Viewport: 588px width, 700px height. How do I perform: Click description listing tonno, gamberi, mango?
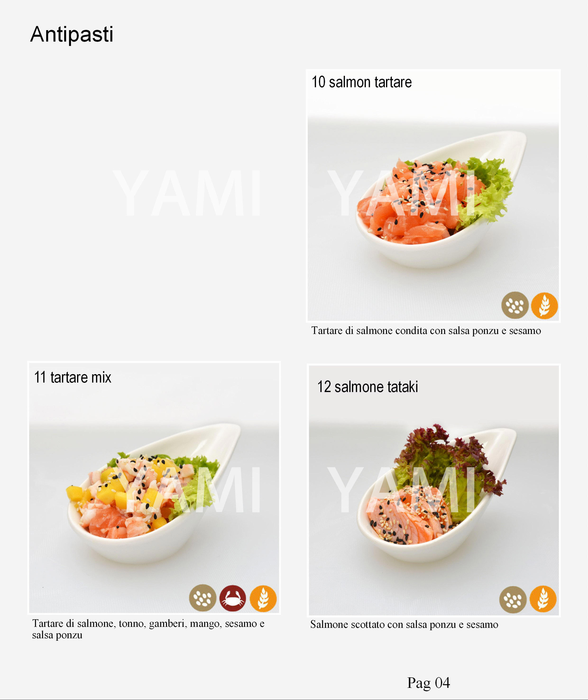pos(148,629)
